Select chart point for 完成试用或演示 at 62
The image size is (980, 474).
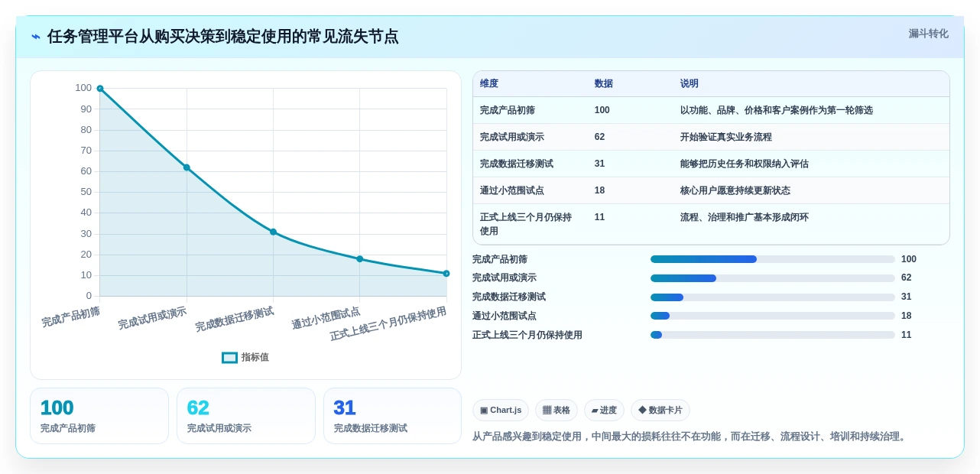[x=187, y=167]
